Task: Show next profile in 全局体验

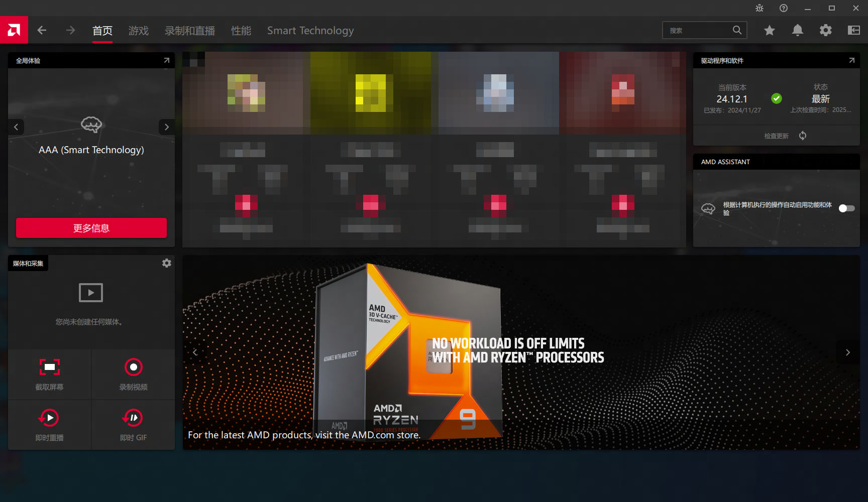Action: (x=167, y=127)
